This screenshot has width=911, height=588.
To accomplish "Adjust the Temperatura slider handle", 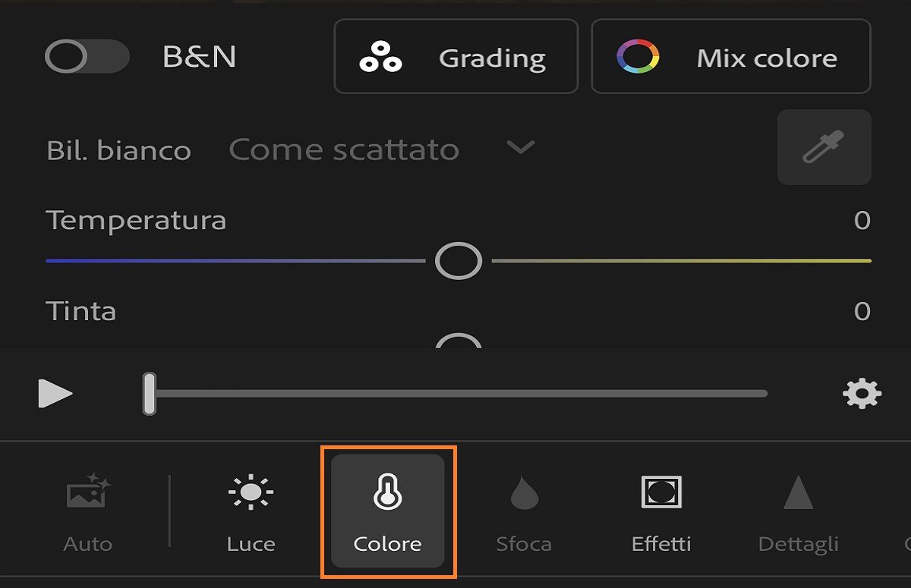I will [x=458, y=261].
